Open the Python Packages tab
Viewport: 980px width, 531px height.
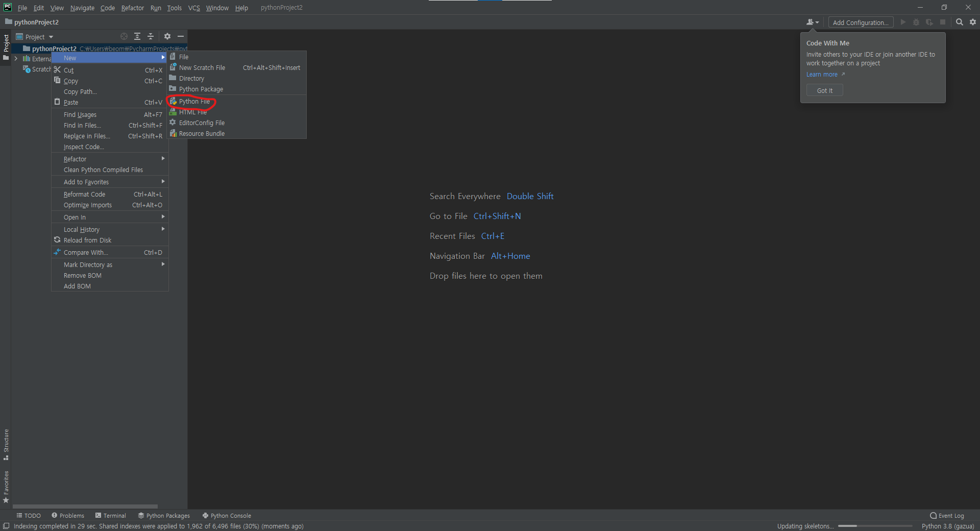[164, 515]
